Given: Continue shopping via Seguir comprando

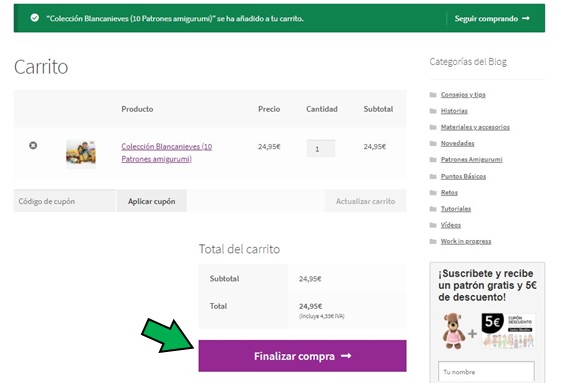Looking at the screenshot, I should [492, 18].
